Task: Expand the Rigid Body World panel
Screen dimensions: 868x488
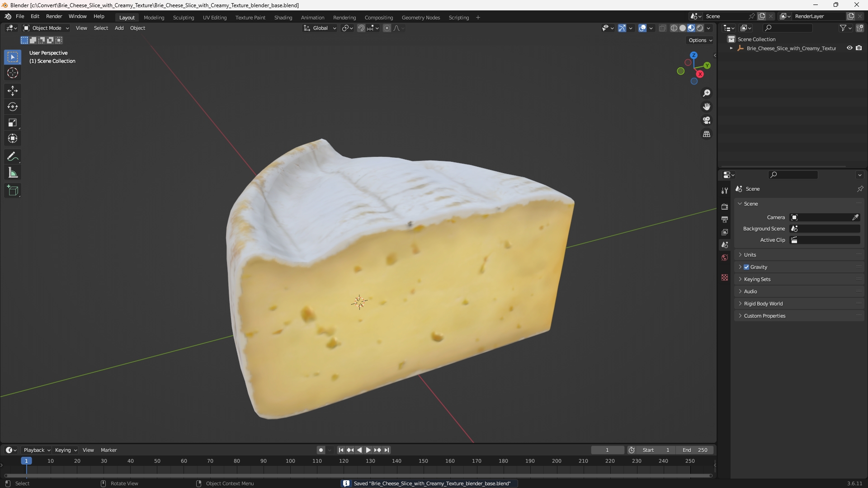Action: click(x=799, y=304)
